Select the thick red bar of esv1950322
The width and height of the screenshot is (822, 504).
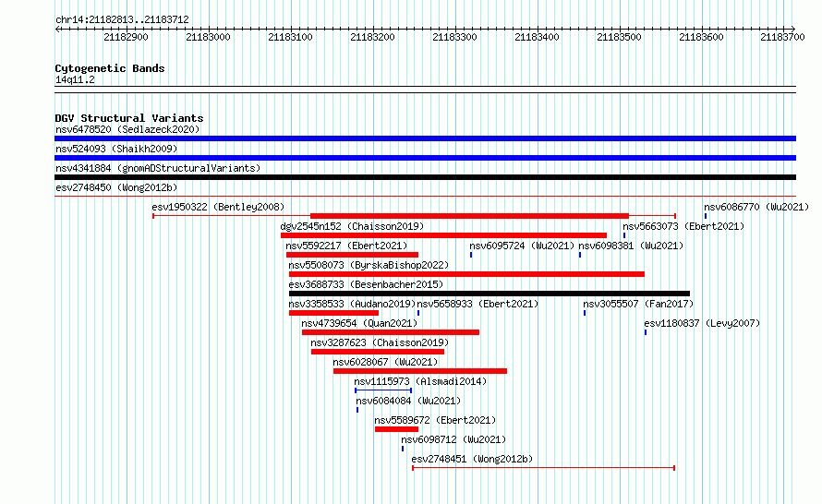coord(470,216)
